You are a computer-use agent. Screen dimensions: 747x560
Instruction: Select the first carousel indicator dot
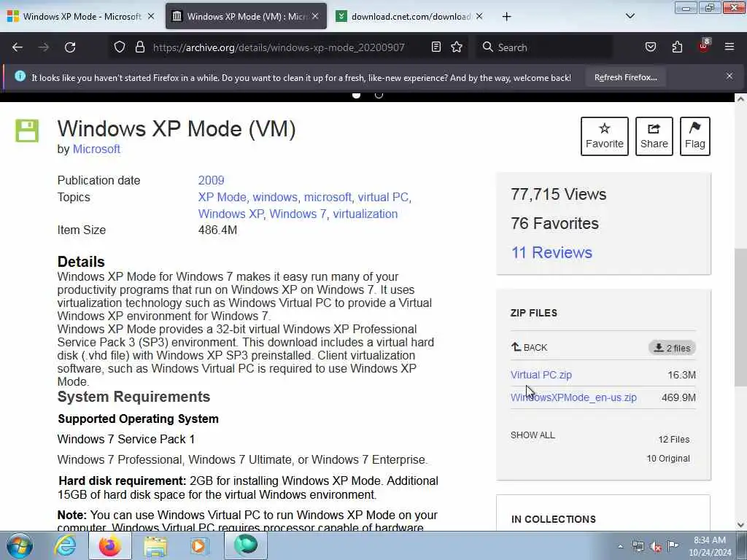(x=356, y=95)
